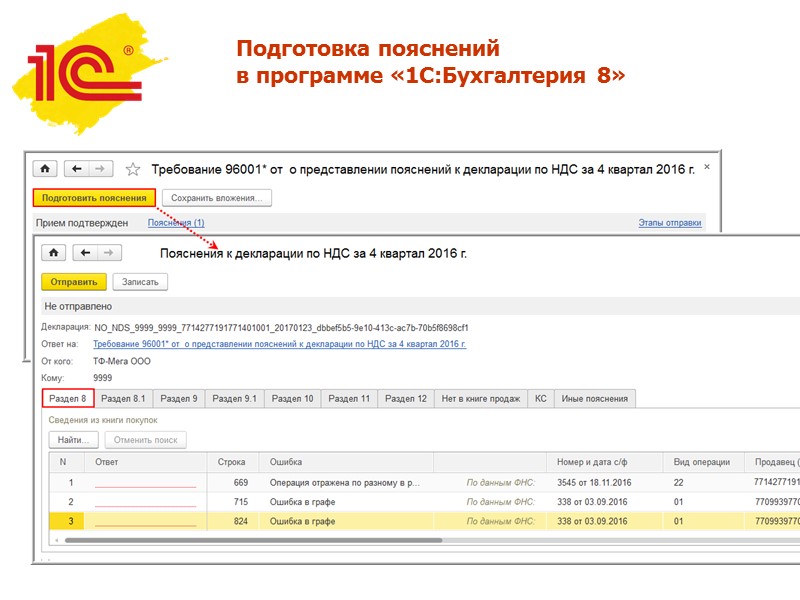
Task: Switch to the Раздел 11 tab
Action: (349, 398)
